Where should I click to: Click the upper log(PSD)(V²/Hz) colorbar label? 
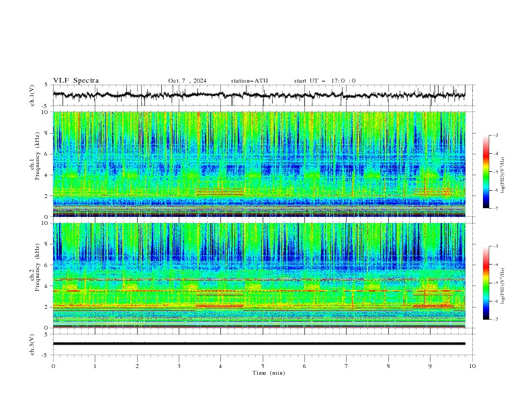pyautogui.click(x=502, y=175)
